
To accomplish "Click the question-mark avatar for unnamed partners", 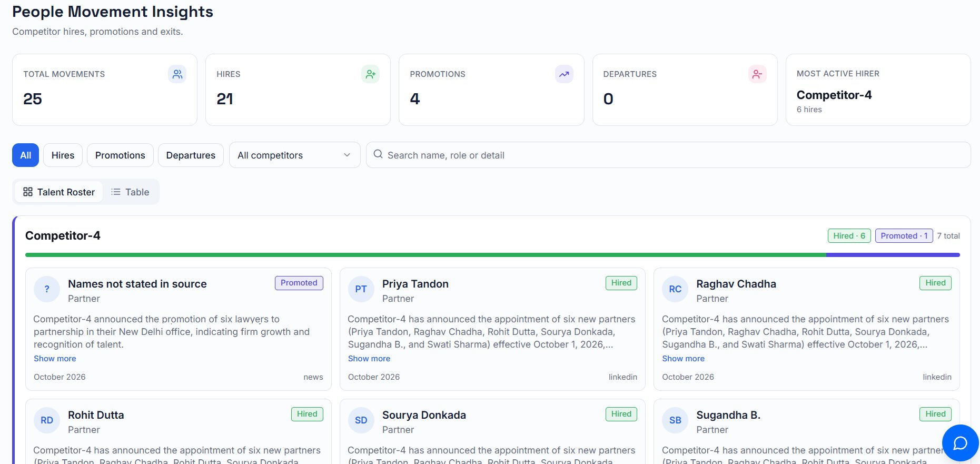I will [x=47, y=289].
